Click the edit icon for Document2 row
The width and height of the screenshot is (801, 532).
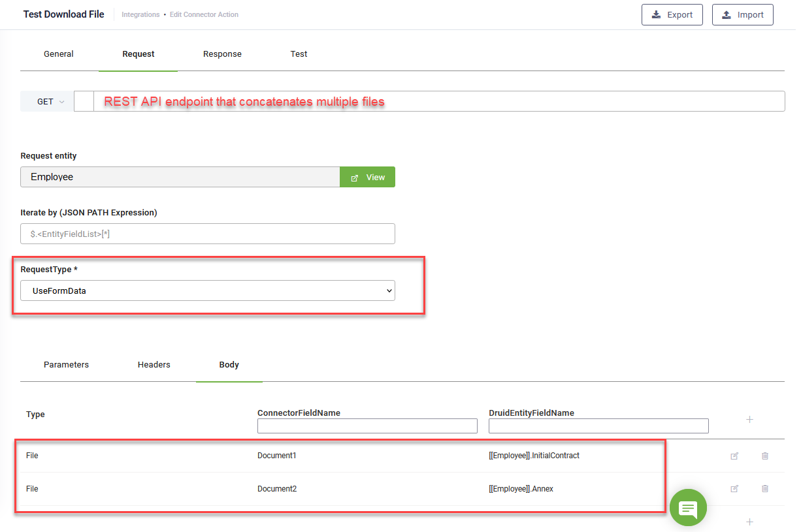pos(734,489)
